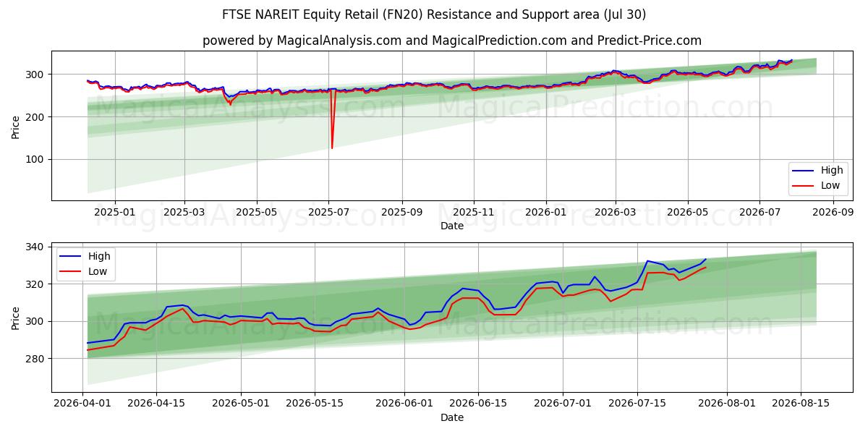This screenshot has width=868, height=434.
Task: Click the '2026-01' top axis date label
Action: (x=545, y=212)
